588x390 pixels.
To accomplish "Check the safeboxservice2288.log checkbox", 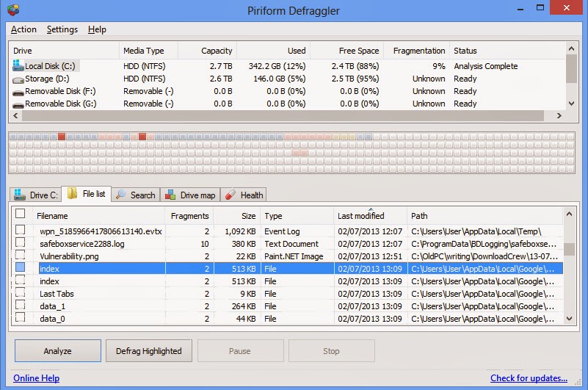I will (21, 242).
